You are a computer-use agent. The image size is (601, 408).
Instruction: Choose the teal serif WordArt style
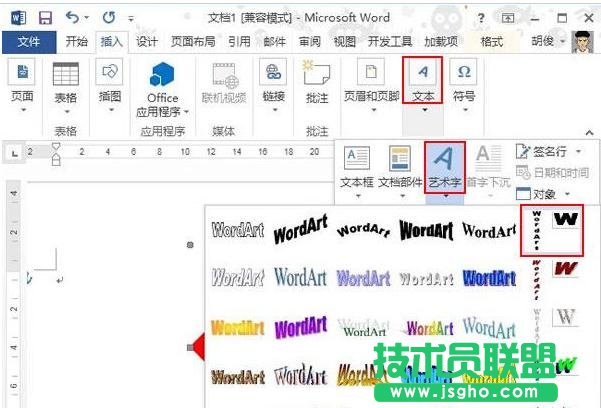pyautogui.click(x=300, y=277)
